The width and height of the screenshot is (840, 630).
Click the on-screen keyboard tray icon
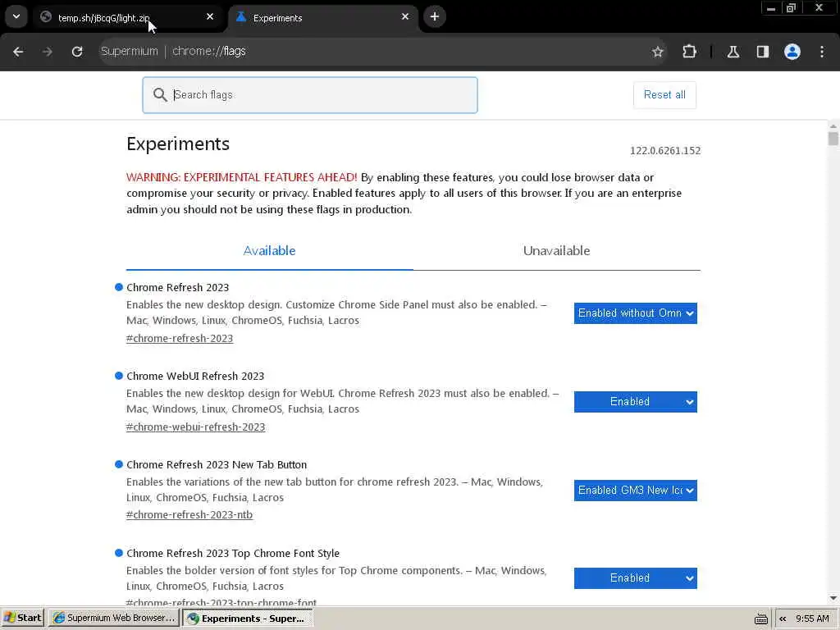point(760,619)
